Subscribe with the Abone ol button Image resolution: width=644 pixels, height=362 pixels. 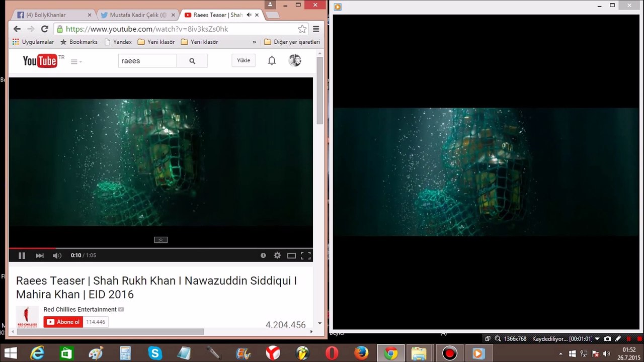pyautogui.click(x=63, y=322)
